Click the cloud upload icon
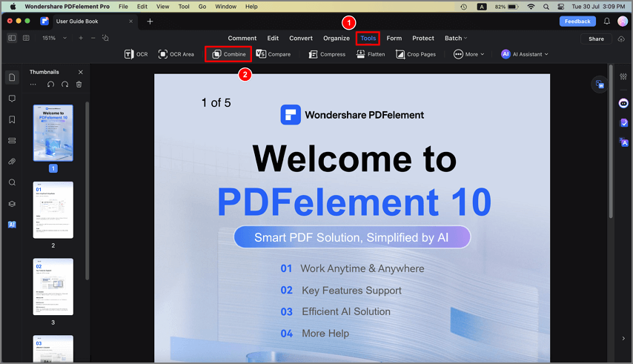The width and height of the screenshot is (633, 364). coord(621,39)
